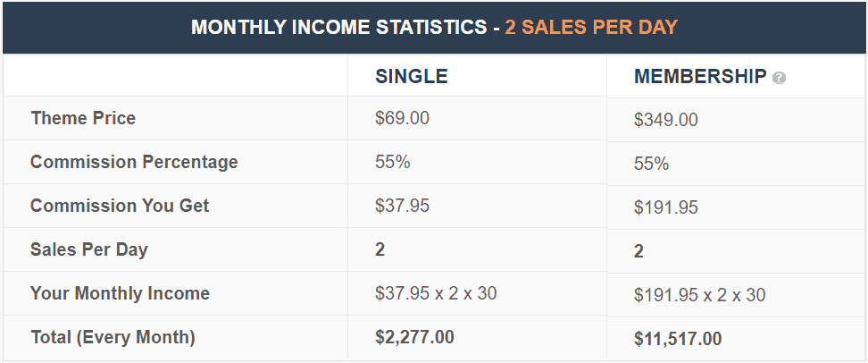The height and width of the screenshot is (363, 868).
Task: Click the Sales Per Day row label
Action: (x=88, y=249)
